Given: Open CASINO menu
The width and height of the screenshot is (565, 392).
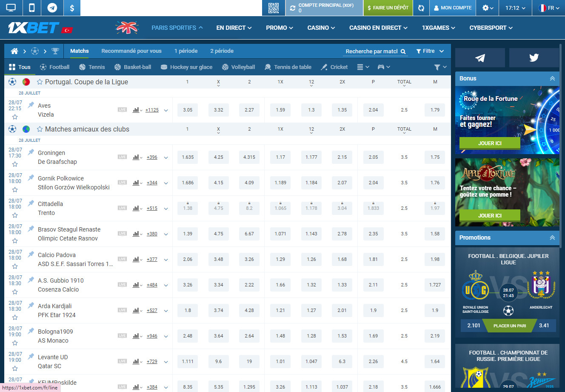Looking at the screenshot, I should coord(321,28).
